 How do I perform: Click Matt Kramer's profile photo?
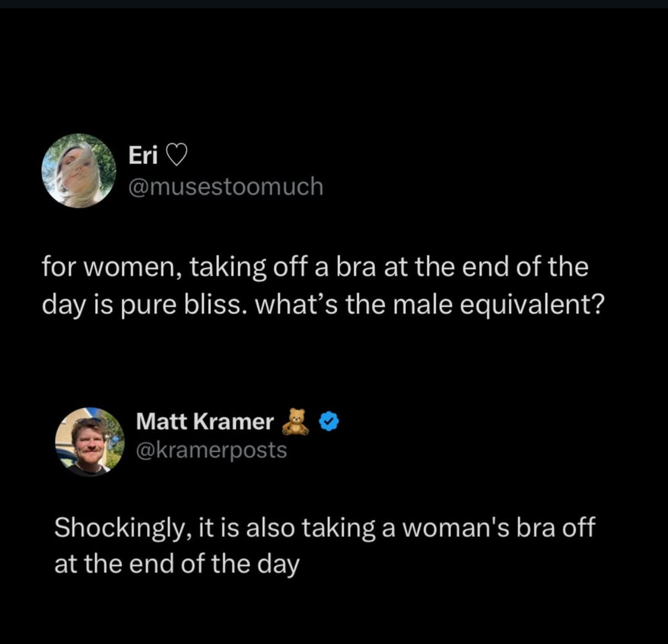[90, 442]
